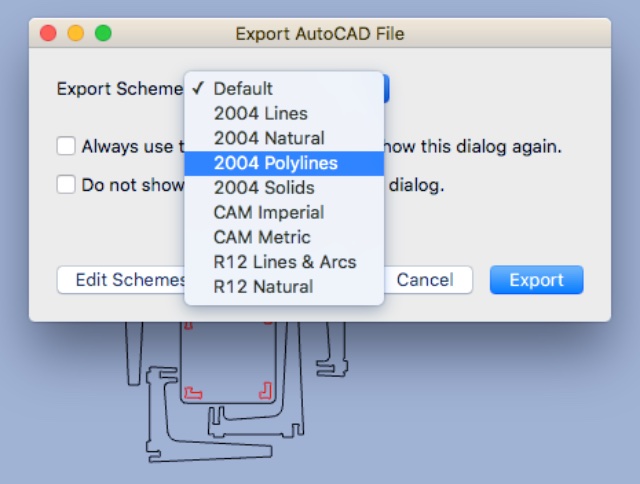Pick the 2004 Natural scheme
The width and height of the screenshot is (640, 484).
coord(284,138)
